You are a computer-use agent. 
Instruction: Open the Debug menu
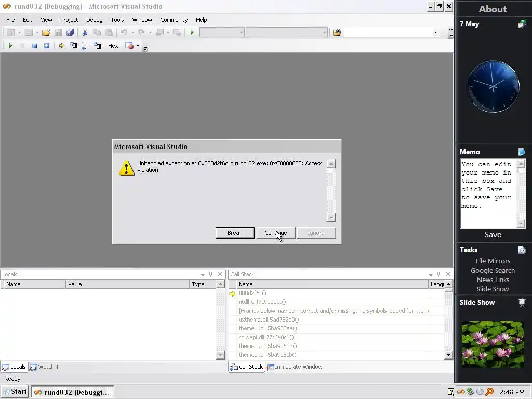95,20
